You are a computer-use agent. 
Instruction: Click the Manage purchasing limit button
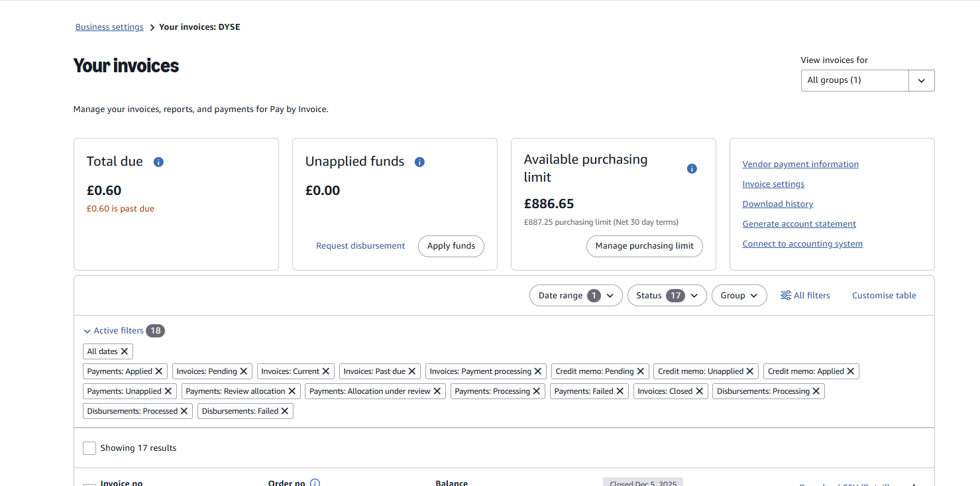[644, 246]
